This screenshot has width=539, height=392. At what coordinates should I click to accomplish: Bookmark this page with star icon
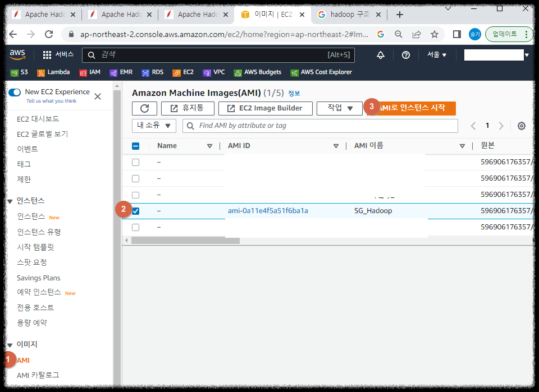coord(435,34)
